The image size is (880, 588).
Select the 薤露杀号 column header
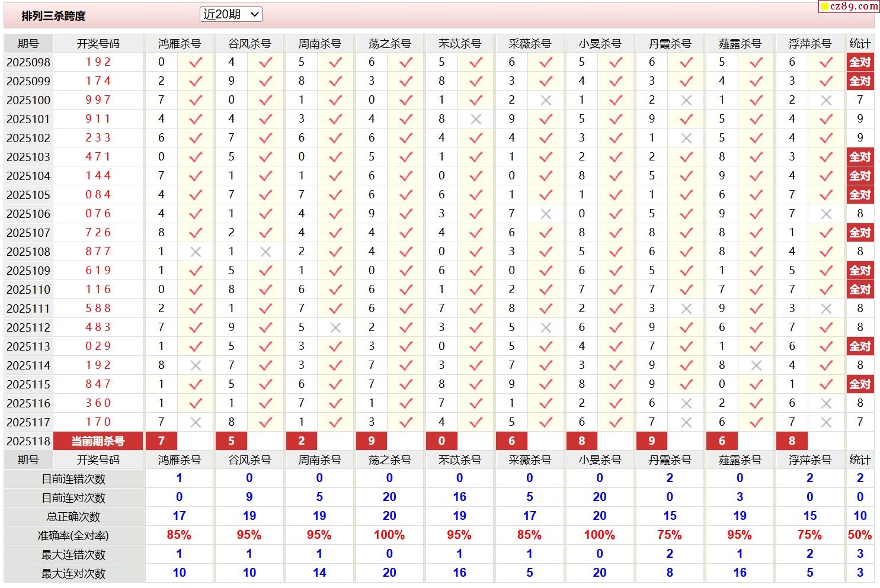pos(740,44)
